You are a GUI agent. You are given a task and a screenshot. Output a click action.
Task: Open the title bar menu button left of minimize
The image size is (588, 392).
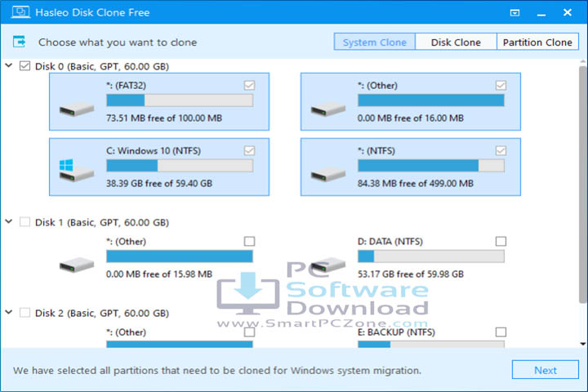pos(514,13)
